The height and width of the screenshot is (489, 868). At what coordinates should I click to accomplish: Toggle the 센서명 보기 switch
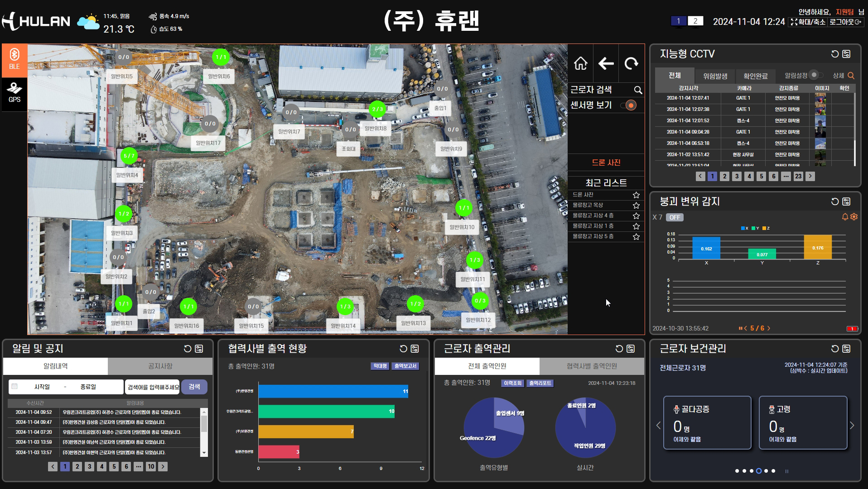[629, 105]
